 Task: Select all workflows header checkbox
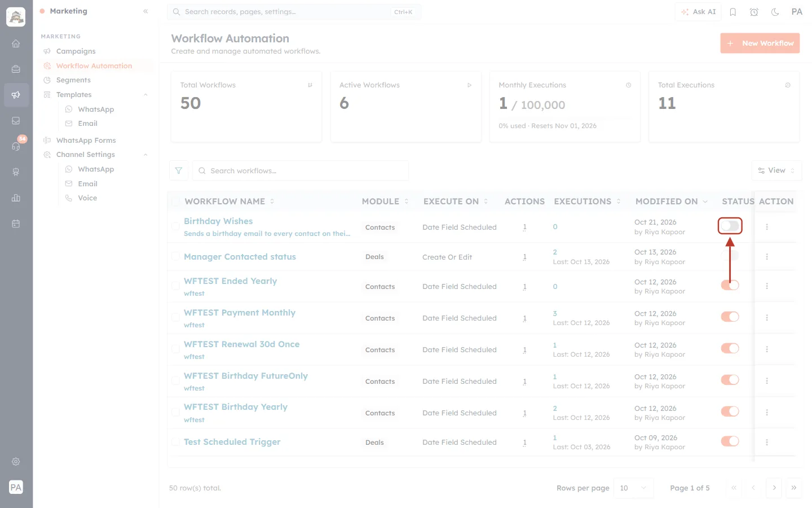(x=175, y=202)
